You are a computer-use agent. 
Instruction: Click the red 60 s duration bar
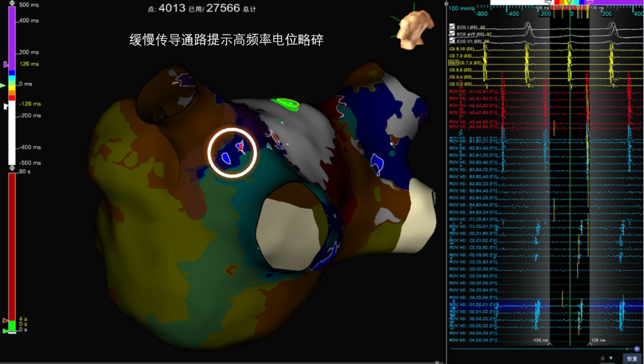coord(12,246)
